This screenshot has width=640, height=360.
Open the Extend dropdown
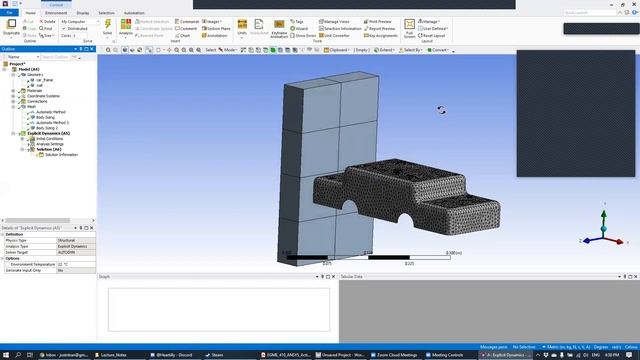pyautogui.click(x=384, y=50)
